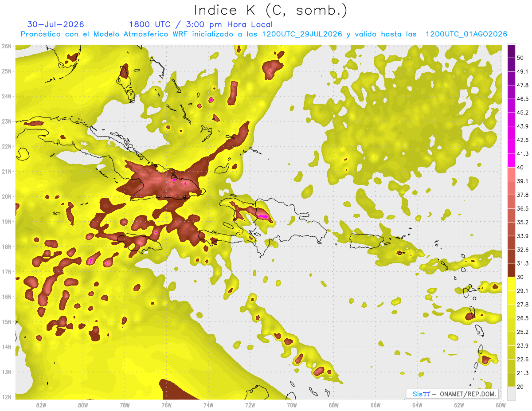Screen dimensions: 532x411
Task: Click the colorbar value '42.6'
Action: pos(522,140)
